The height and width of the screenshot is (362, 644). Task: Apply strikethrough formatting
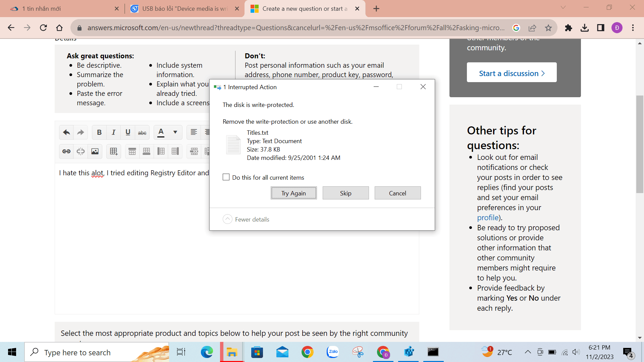(142, 133)
